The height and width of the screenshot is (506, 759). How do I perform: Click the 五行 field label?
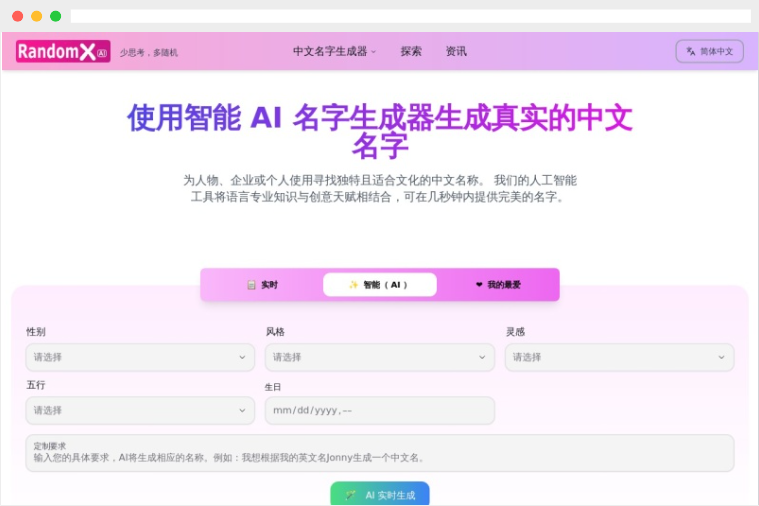(36, 385)
